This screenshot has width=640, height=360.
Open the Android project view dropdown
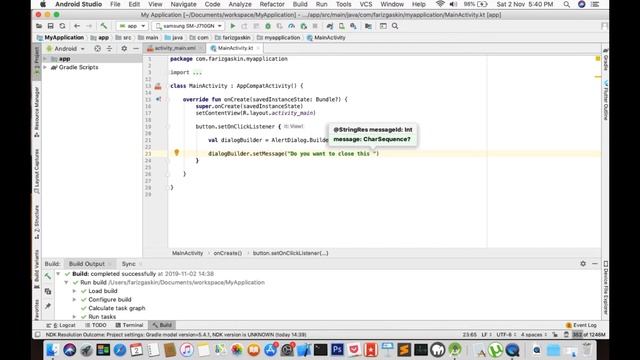(x=66, y=48)
